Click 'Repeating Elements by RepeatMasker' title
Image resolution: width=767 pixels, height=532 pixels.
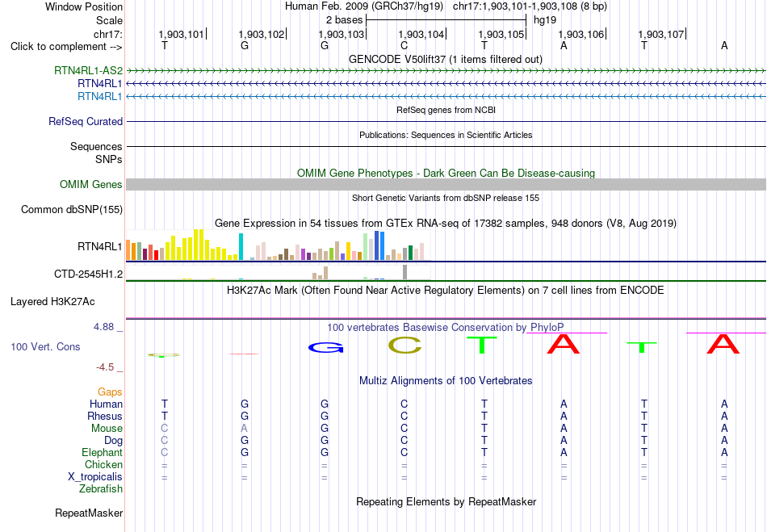click(446, 501)
